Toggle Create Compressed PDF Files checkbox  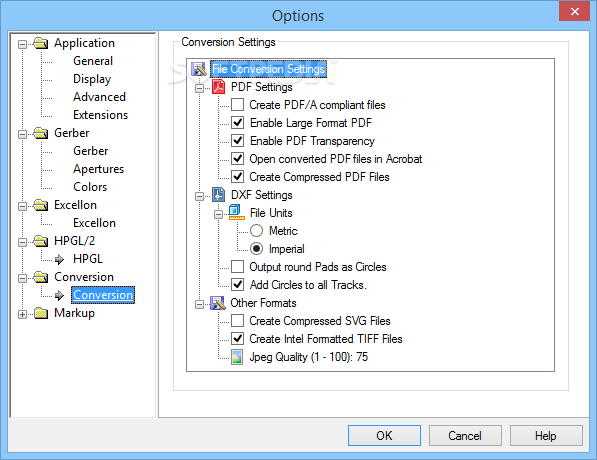(x=238, y=177)
